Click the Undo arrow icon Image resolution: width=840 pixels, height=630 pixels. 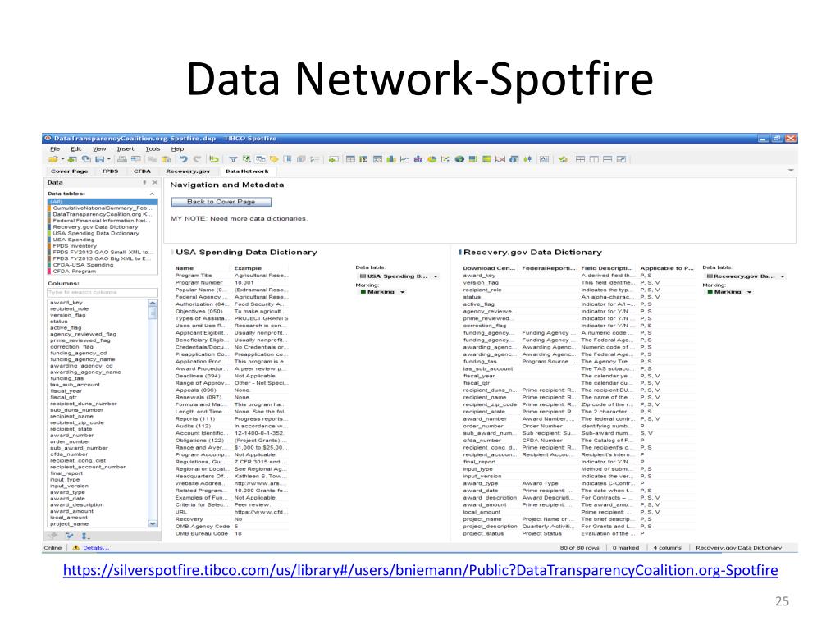(184, 159)
